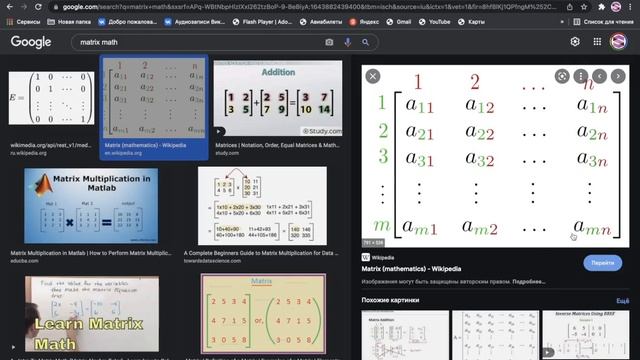640x360 pixels.
Task: Open the Learn Matrix Math video thumbnail
Action: pyautogui.click(x=92, y=313)
